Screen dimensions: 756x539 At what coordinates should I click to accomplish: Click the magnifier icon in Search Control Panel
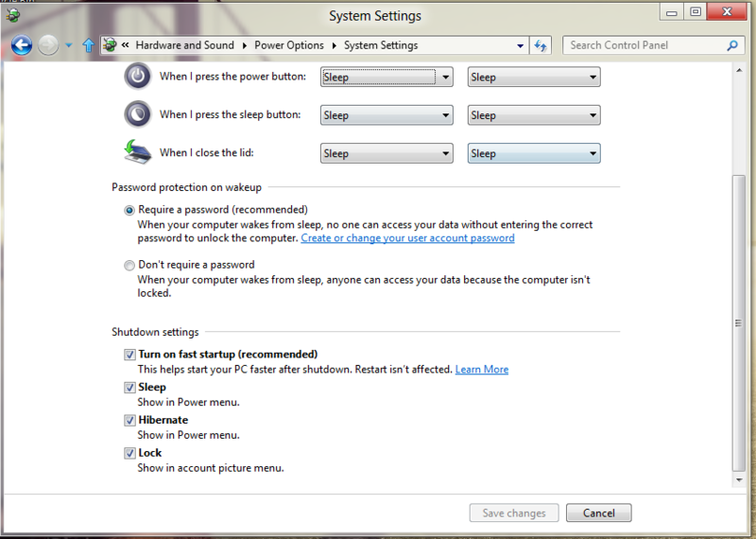pyautogui.click(x=732, y=45)
